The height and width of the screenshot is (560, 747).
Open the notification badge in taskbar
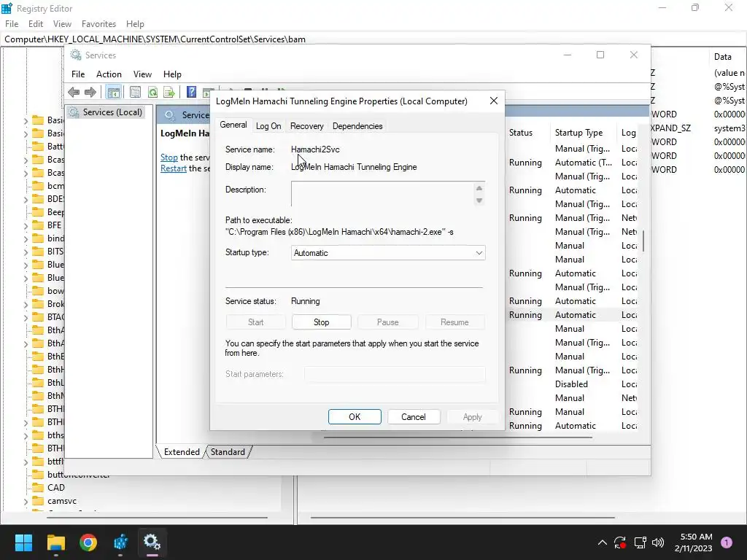(726, 542)
